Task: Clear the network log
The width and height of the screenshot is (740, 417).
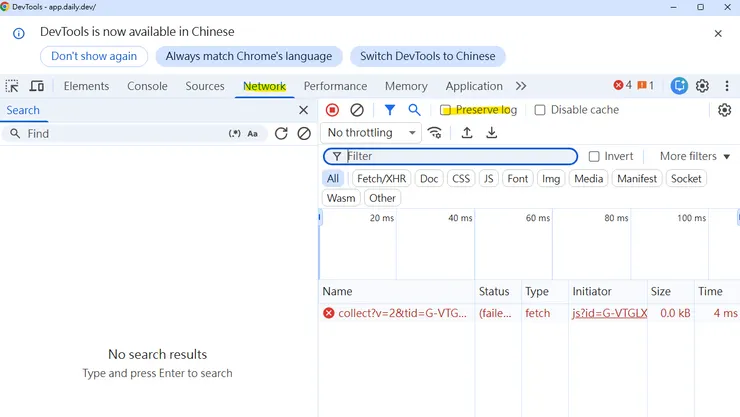Action: pyautogui.click(x=357, y=110)
